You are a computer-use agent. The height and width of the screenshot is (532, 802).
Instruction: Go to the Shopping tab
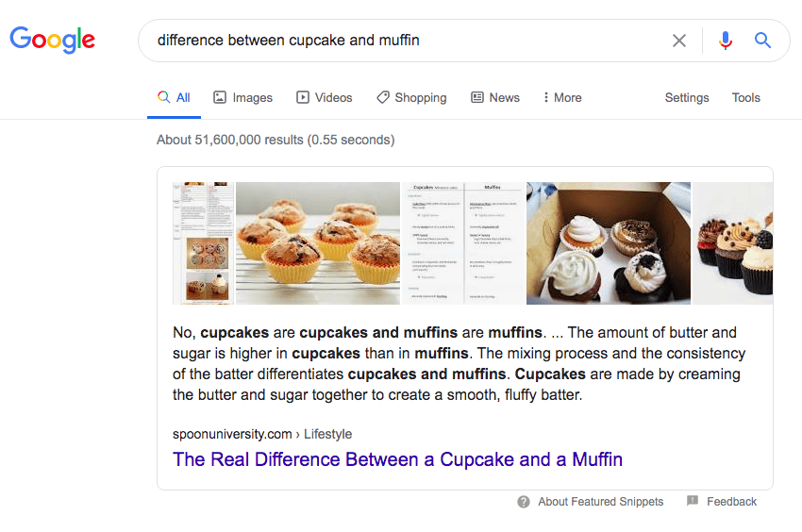[410, 97]
